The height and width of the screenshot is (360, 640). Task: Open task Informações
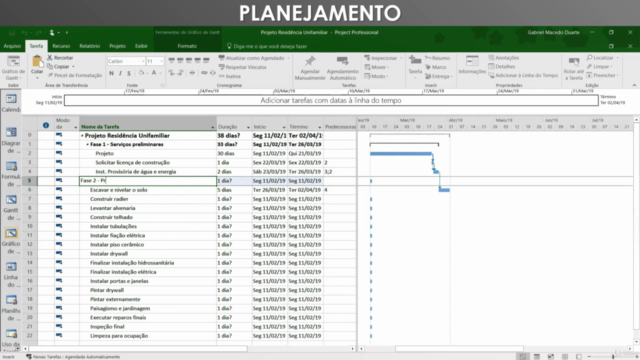click(x=472, y=65)
